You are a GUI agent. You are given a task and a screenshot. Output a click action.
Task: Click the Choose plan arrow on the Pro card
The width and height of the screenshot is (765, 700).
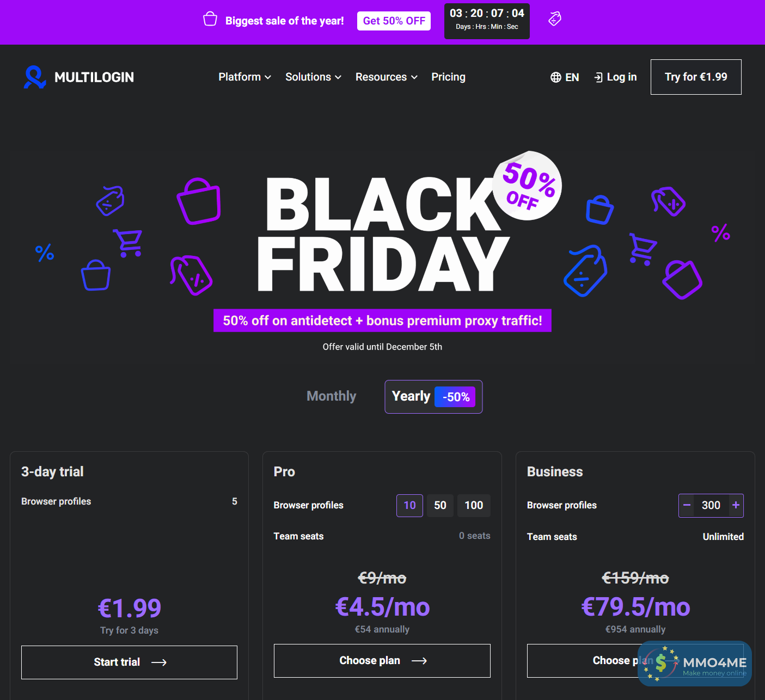point(419,660)
